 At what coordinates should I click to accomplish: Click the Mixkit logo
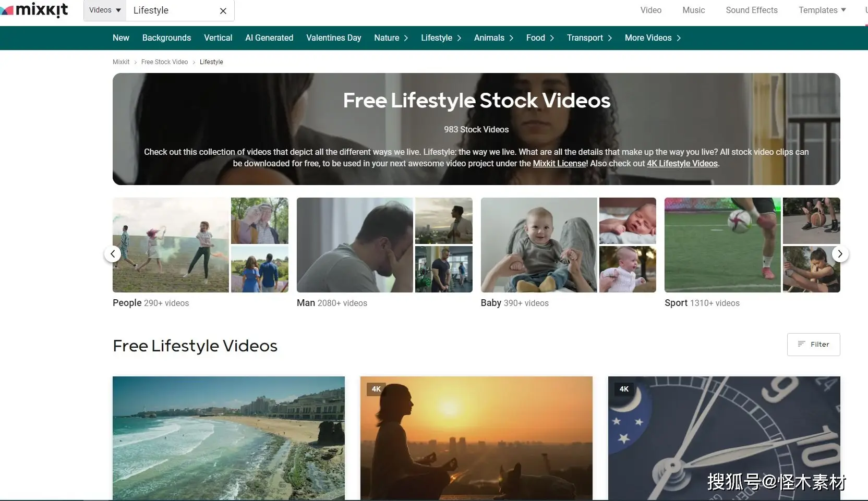[34, 10]
